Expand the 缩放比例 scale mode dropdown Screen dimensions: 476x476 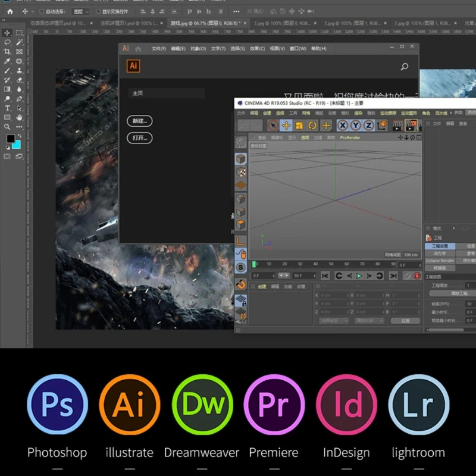pyautogui.click(x=369, y=321)
